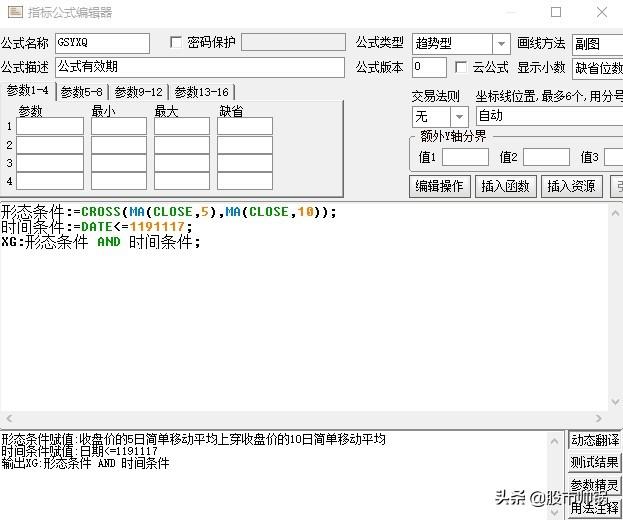
Task: Click the disabled password field
Action: (293, 42)
